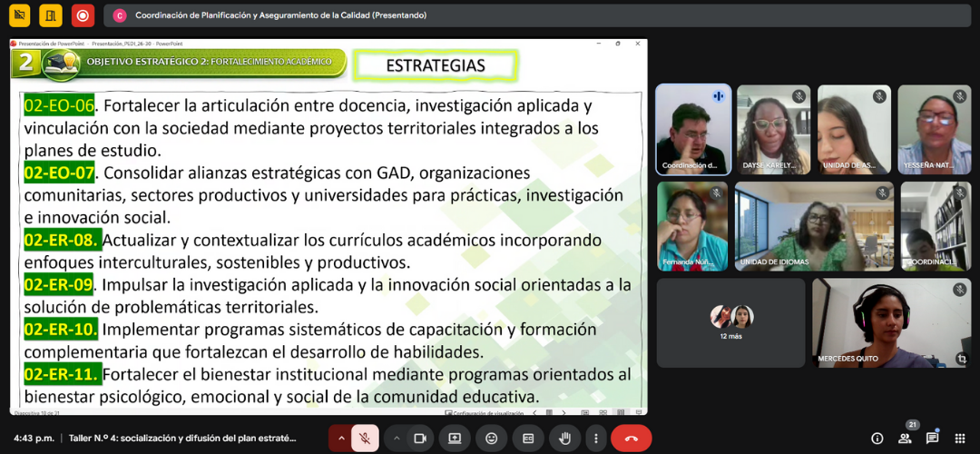Image resolution: width=980 pixels, height=454 pixels.
Task: Open the '12 más' additional participants tile
Action: [x=730, y=322]
